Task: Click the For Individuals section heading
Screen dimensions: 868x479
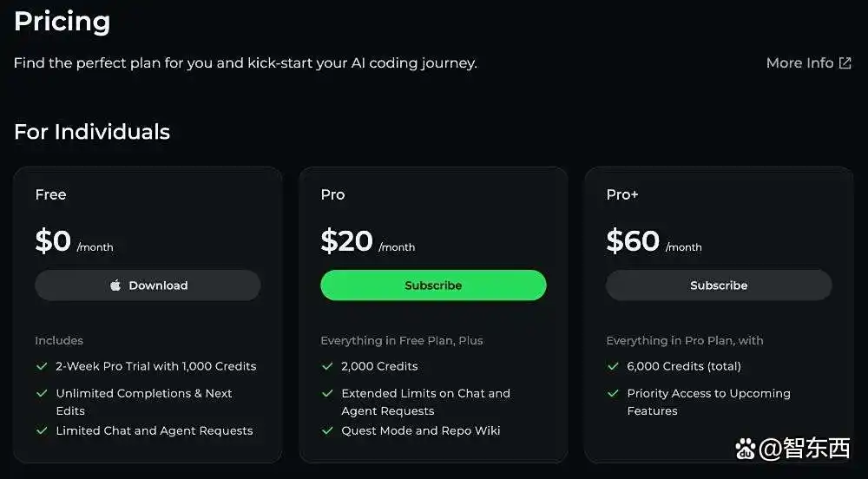Action: click(92, 132)
